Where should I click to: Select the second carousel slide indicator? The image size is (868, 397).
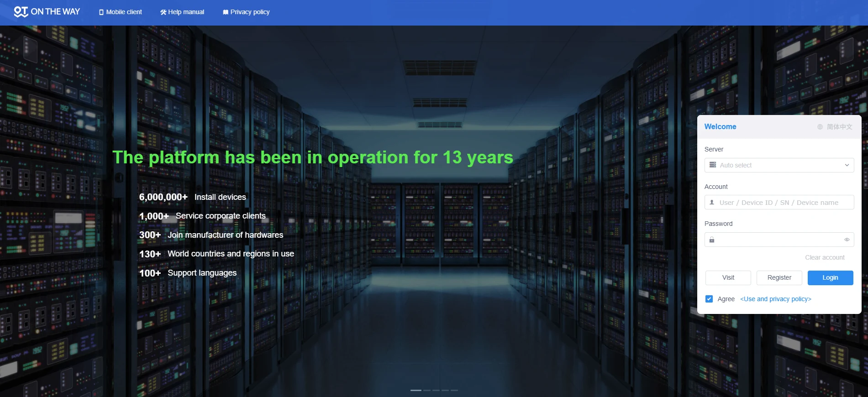(x=427, y=390)
